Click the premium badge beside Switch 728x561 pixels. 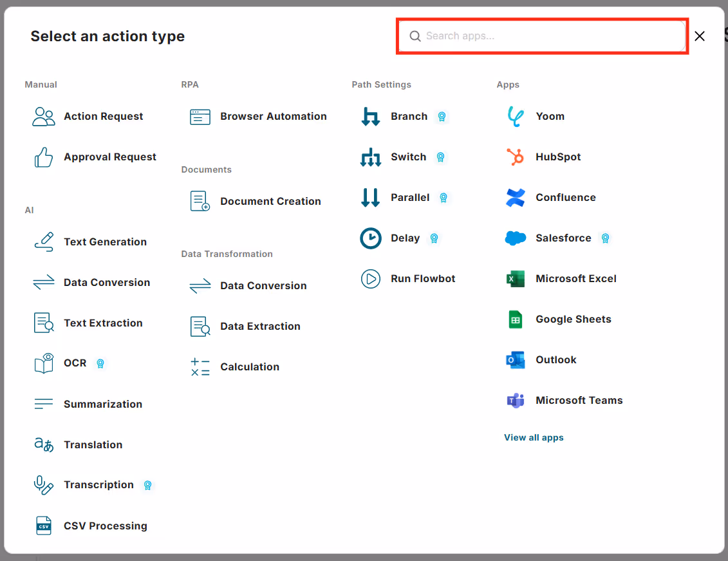point(441,157)
